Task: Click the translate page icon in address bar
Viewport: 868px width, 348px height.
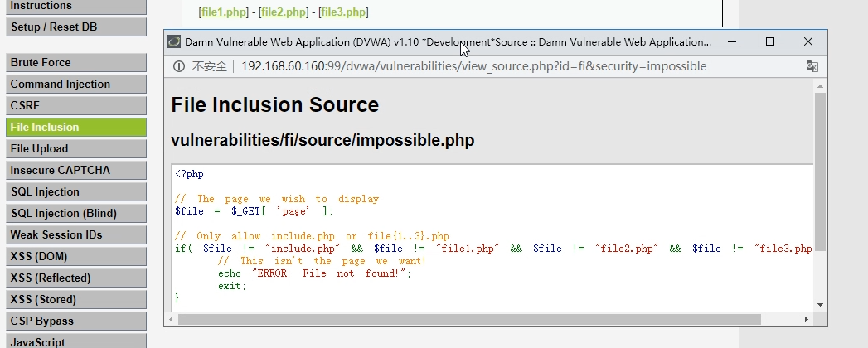Action: (812, 66)
